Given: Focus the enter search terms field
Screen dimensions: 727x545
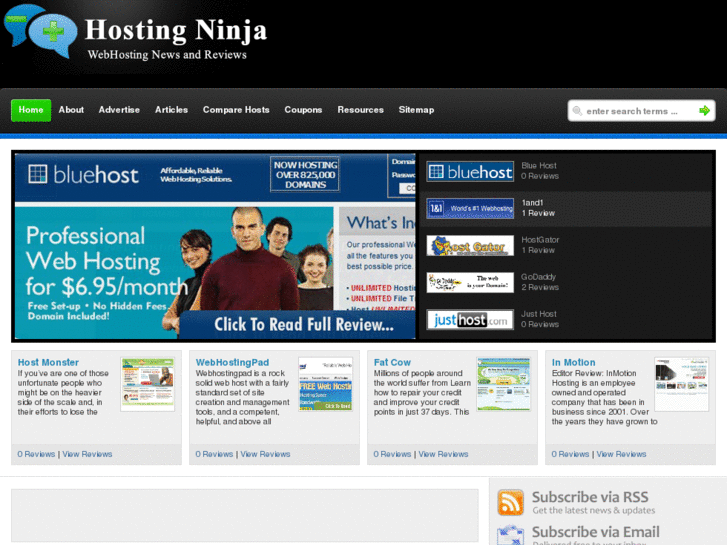Looking at the screenshot, I should click(x=641, y=111).
